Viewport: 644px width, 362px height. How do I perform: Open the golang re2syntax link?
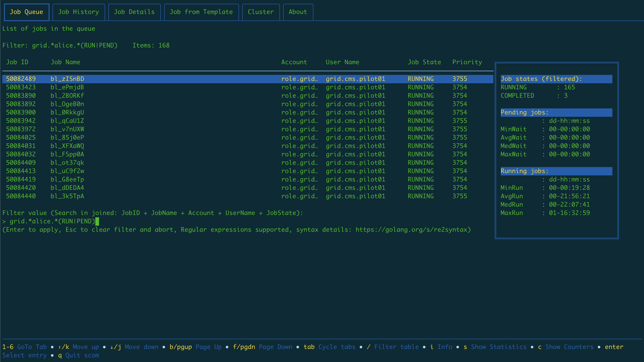click(411, 230)
